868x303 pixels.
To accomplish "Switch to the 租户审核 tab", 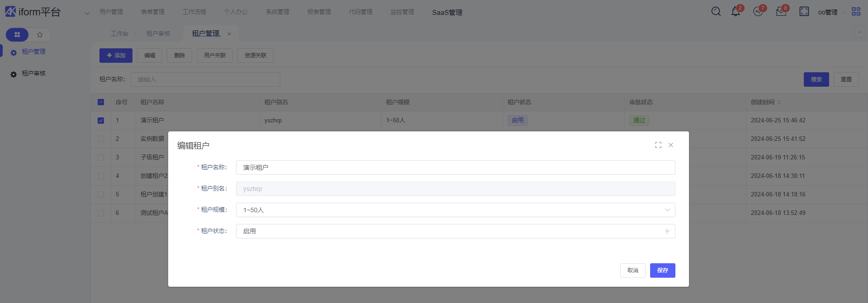I will [158, 33].
